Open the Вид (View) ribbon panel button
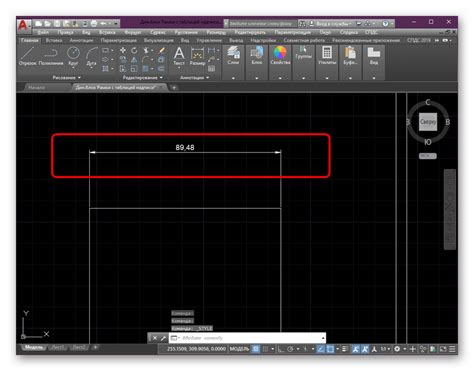 (x=374, y=62)
